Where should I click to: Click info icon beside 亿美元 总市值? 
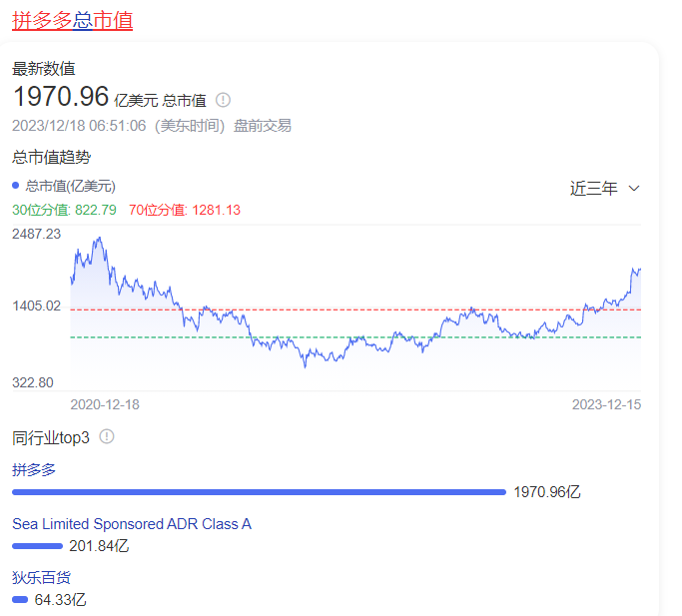click(223, 100)
